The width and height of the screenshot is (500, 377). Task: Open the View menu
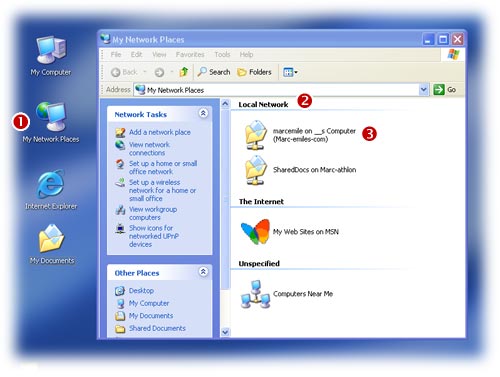[x=159, y=54]
